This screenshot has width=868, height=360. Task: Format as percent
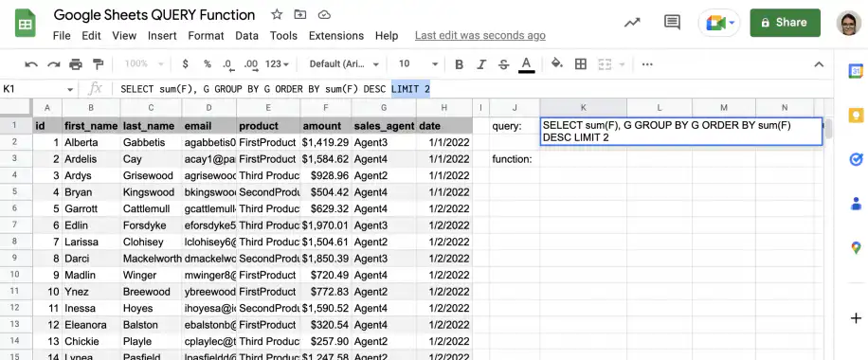click(207, 64)
